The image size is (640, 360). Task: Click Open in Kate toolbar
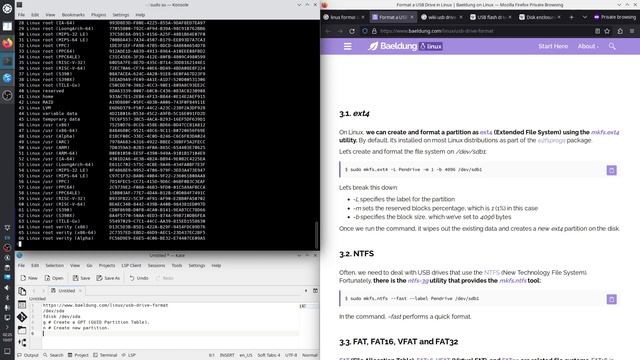click(x=54, y=278)
